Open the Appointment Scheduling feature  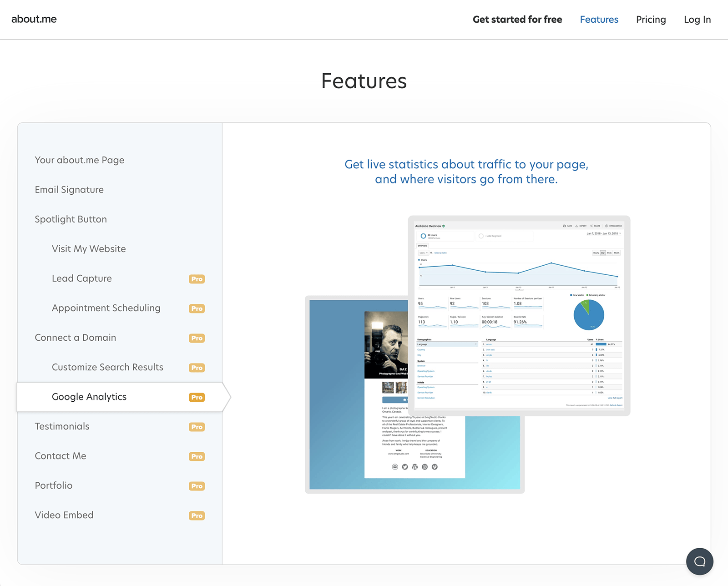coord(106,308)
